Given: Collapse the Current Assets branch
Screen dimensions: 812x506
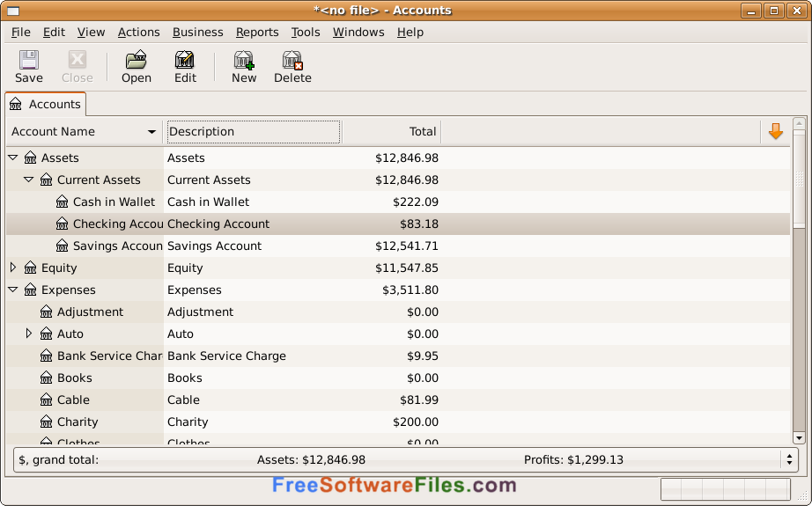Looking at the screenshot, I should [29, 180].
